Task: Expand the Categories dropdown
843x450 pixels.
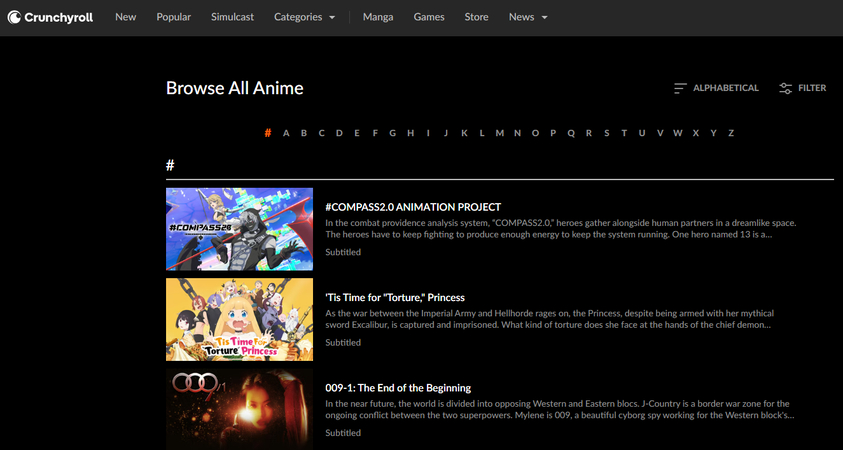Action: click(304, 17)
